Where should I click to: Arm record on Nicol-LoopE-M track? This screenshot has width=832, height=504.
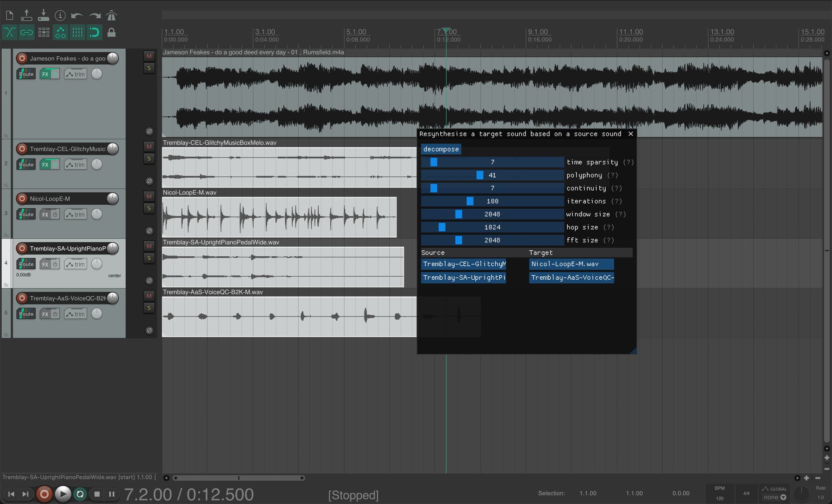point(22,198)
